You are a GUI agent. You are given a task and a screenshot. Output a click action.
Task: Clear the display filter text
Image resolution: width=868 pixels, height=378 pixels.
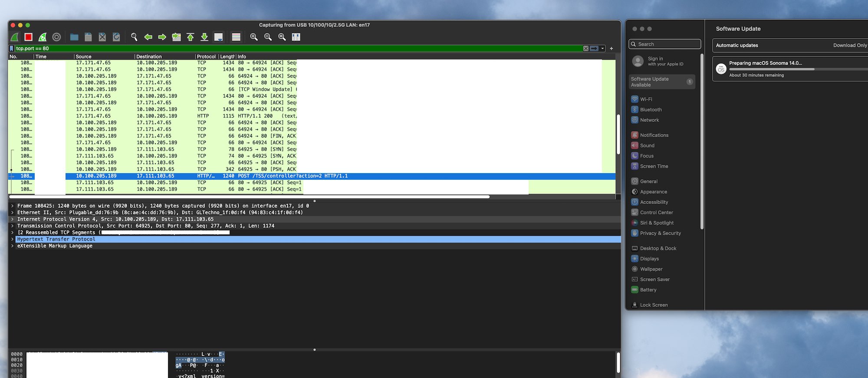pyautogui.click(x=586, y=49)
